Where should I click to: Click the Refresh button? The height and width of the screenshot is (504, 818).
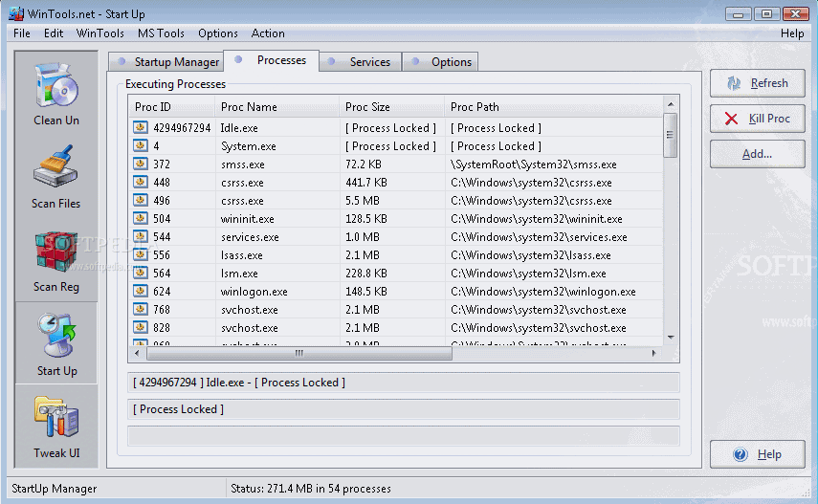point(758,83)
